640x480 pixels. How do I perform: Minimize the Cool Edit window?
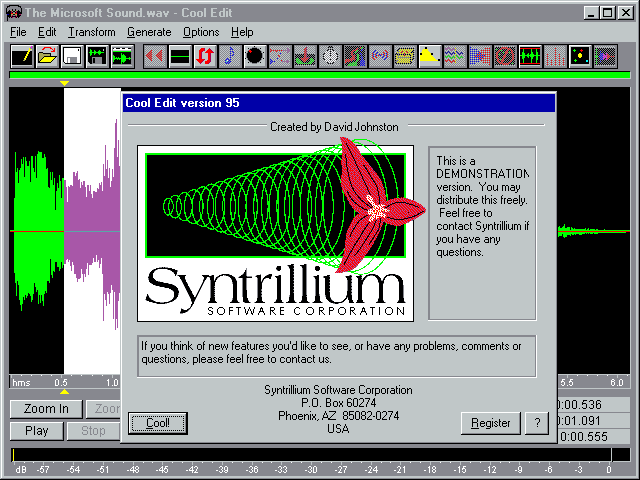coord(591,13)
